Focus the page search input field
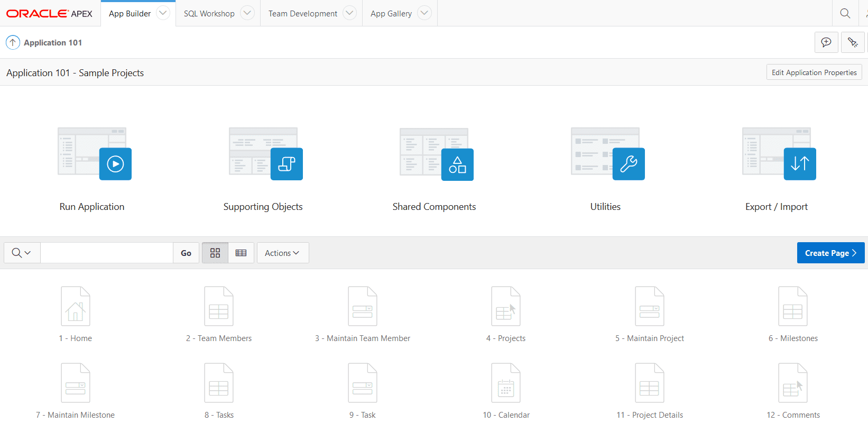868x432 pixels. [x=107, y=253]
